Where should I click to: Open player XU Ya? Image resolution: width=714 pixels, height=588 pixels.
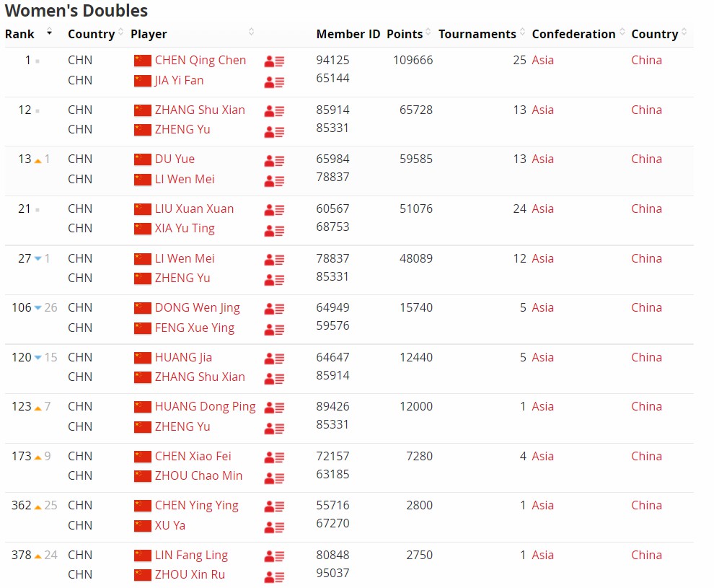(170, 526)
